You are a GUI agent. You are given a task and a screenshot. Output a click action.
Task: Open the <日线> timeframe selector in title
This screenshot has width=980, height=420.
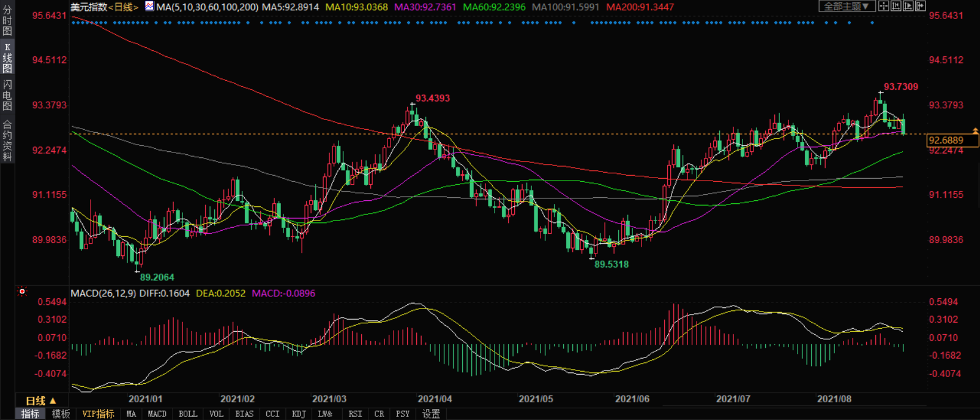point(123,7)
